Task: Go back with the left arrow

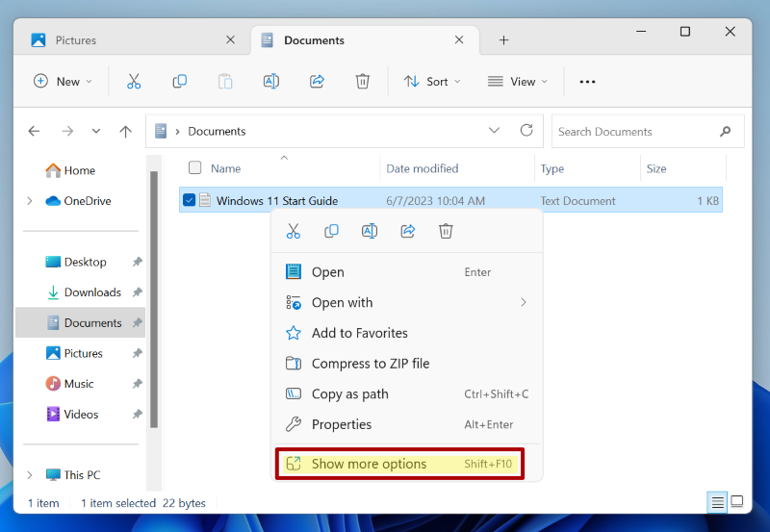Action: (x=34, y=131)
